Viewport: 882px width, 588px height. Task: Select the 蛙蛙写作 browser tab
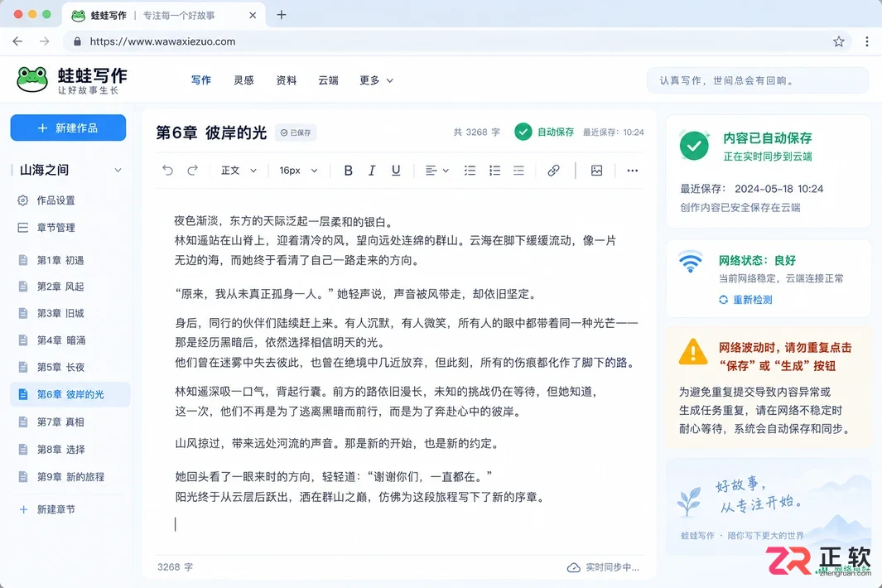(163, 15)
